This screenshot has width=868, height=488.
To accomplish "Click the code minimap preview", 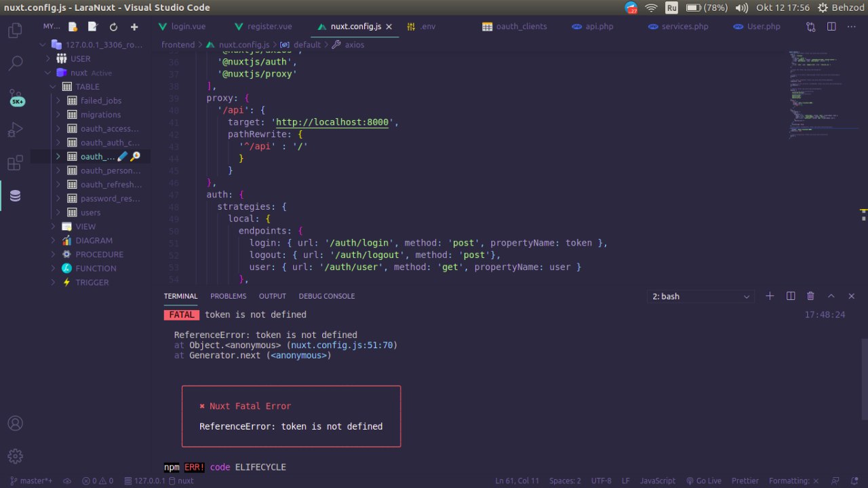I will pos(822,94).
